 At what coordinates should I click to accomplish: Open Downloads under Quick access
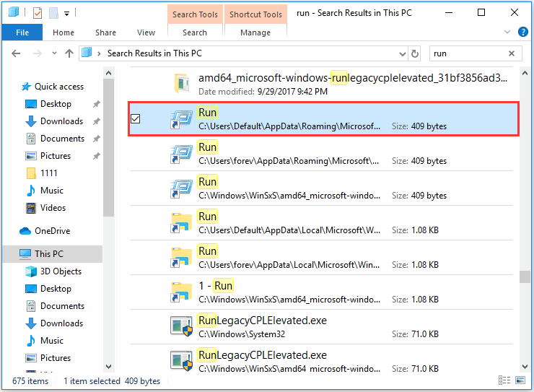55,121
